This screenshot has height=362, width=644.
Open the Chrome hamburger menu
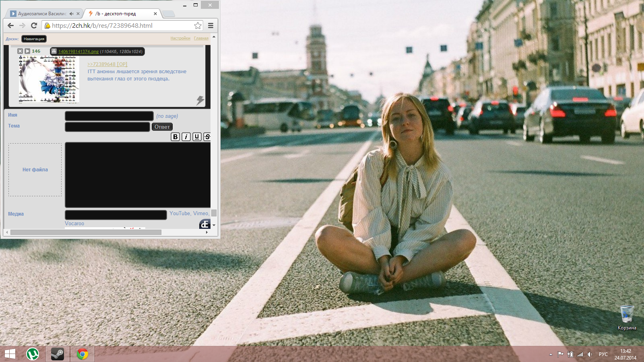211,26
